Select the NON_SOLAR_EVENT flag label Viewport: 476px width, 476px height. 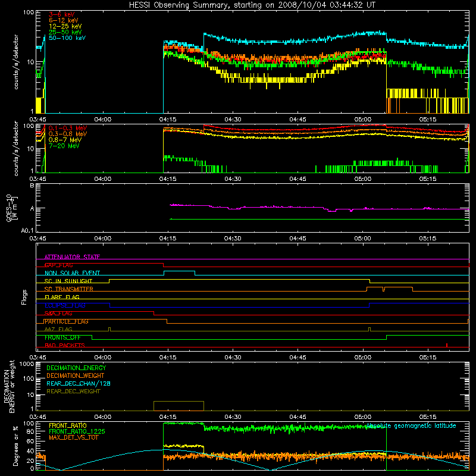(x=72, y=273)
